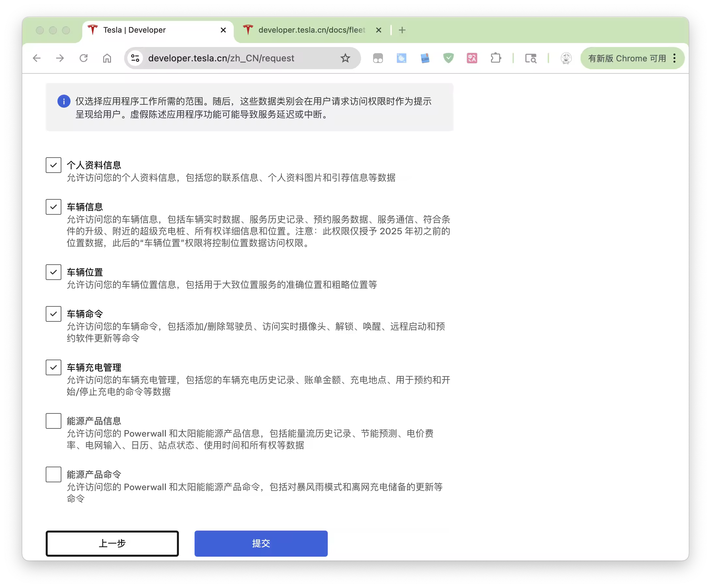Image resolution: width=711 pixels, height=588 pixels.
Task: Open the pink translate extension
Action: point(472,58)
